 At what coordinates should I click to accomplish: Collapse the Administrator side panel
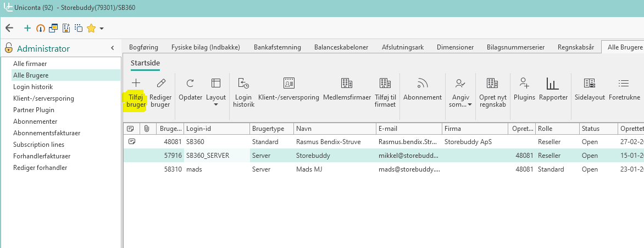click(x=112, y=48)
